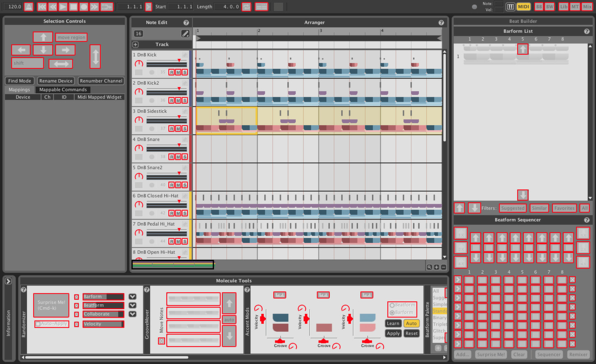
Task: Click the zoom magnifier under the Arranger
Action: pos(430,267)
